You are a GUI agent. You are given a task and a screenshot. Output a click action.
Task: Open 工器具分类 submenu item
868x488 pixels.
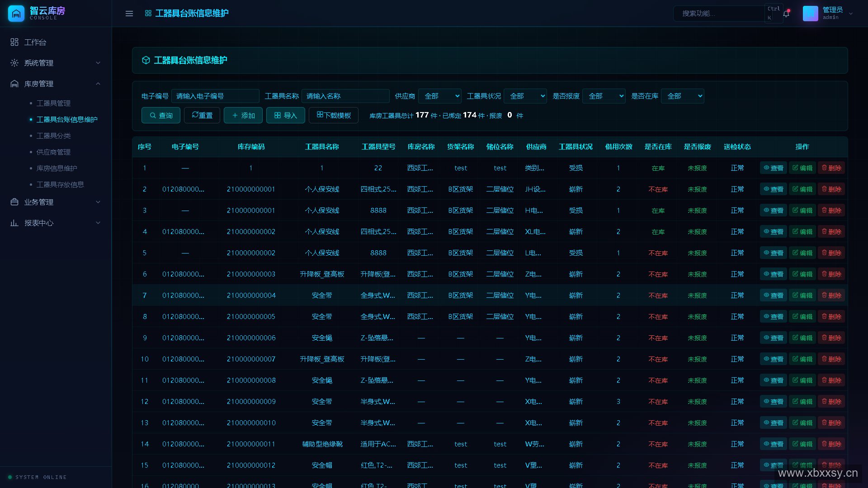[53, 136]
